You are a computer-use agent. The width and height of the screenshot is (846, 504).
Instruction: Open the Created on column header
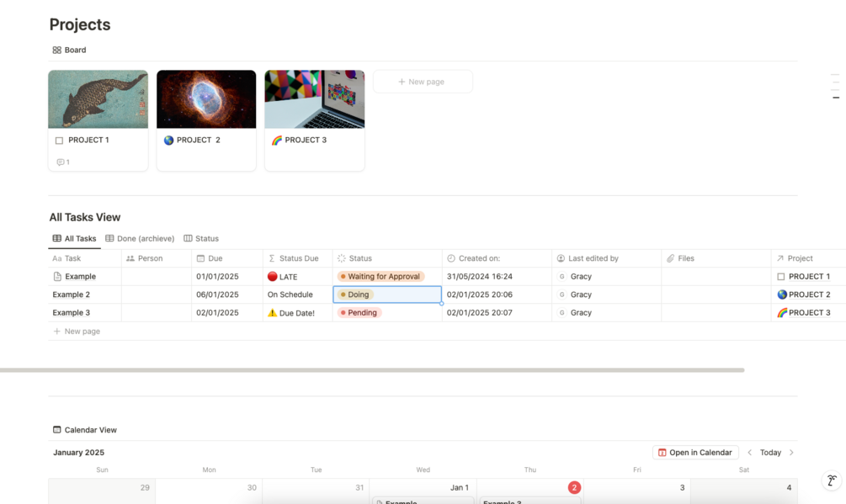pyautogui.click(x=497, y=259)
